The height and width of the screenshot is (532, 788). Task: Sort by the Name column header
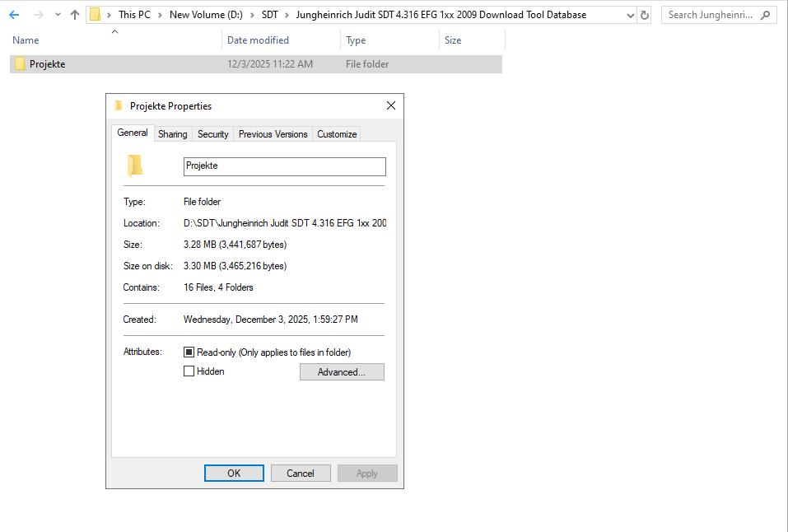(x=114, y=40)
